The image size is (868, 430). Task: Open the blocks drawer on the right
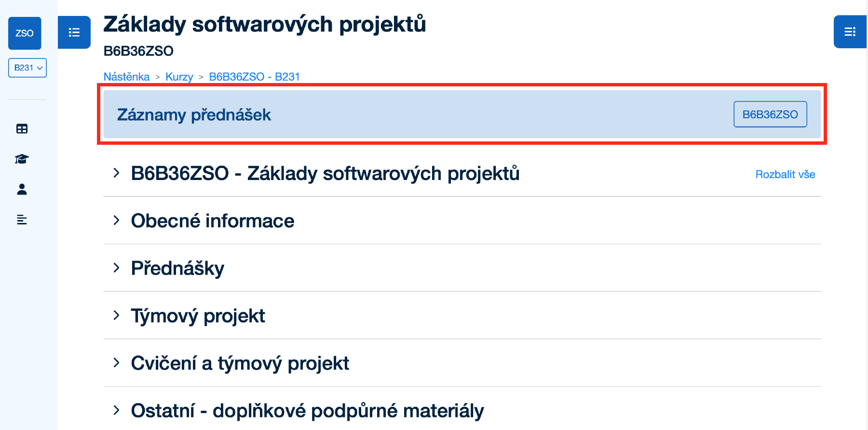[850, 32]
